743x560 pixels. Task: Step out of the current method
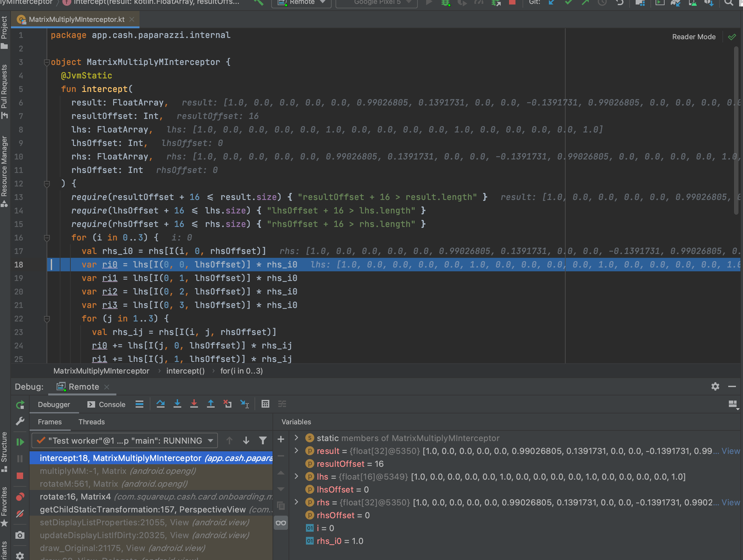[x=210, y=404]
